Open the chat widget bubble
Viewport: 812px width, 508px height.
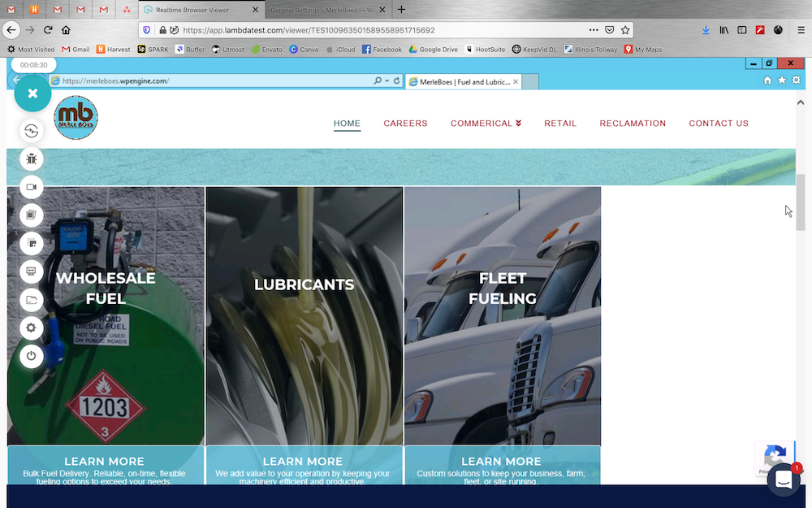[x=784, y=480]
